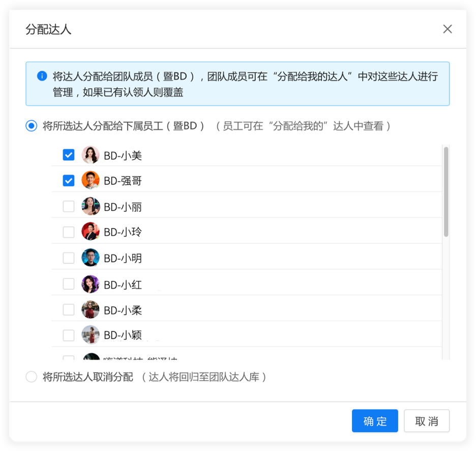Click BD-小明 avatar icon
476x451 pixels.
tap(91, 258)
